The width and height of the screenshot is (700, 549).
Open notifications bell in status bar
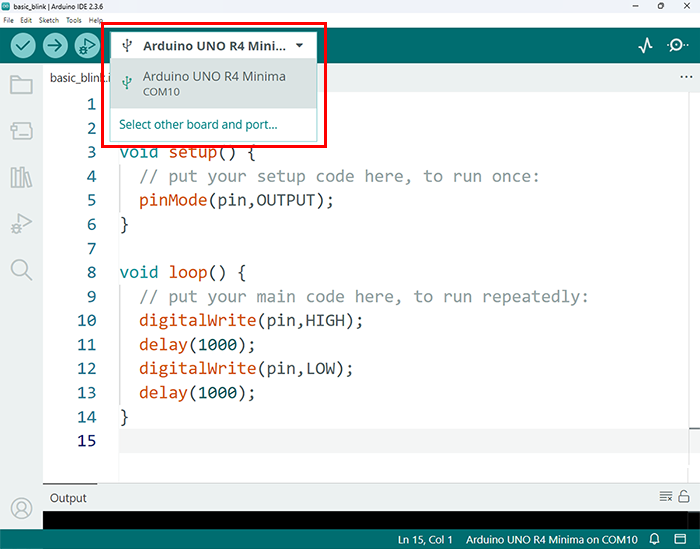click(x=654, y=539)
